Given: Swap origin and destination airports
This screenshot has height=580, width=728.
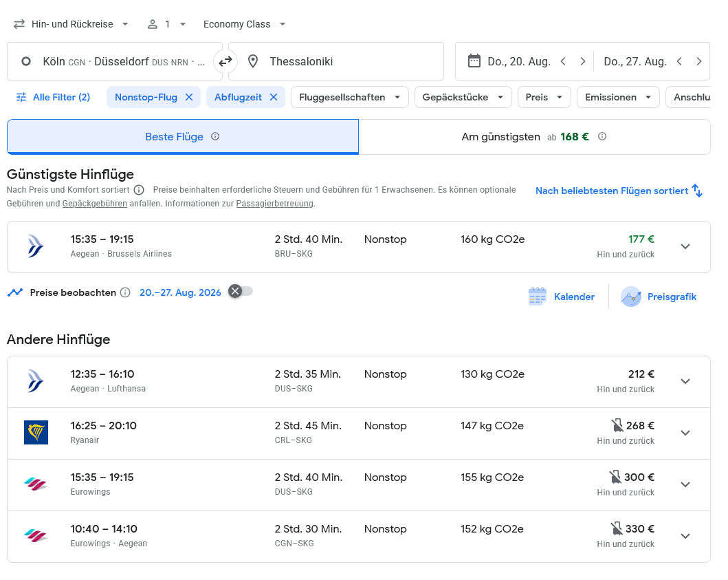Looking at the screenshot, I should [225, 62].
